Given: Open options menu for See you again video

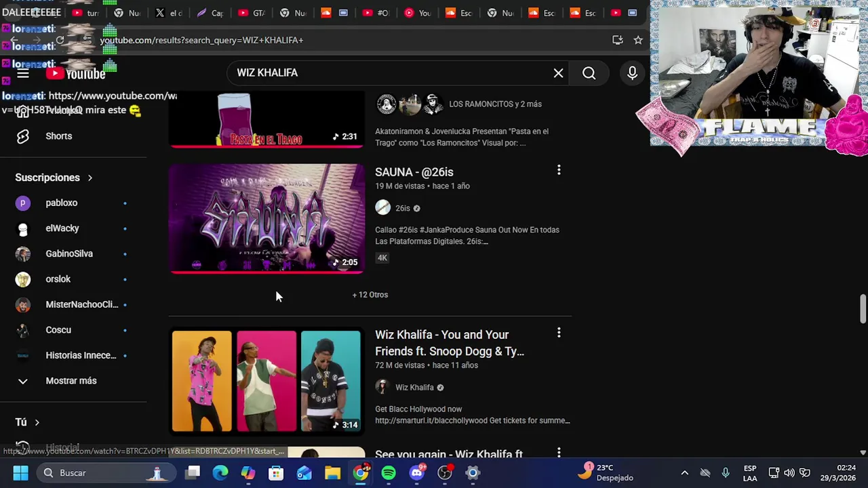Looking at the screenshot, I should (559, 452).
